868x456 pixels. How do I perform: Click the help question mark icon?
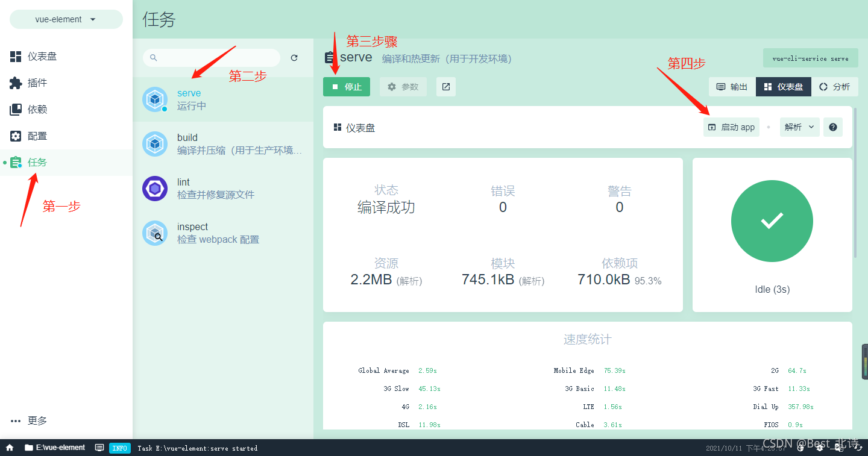click(833, 127)
